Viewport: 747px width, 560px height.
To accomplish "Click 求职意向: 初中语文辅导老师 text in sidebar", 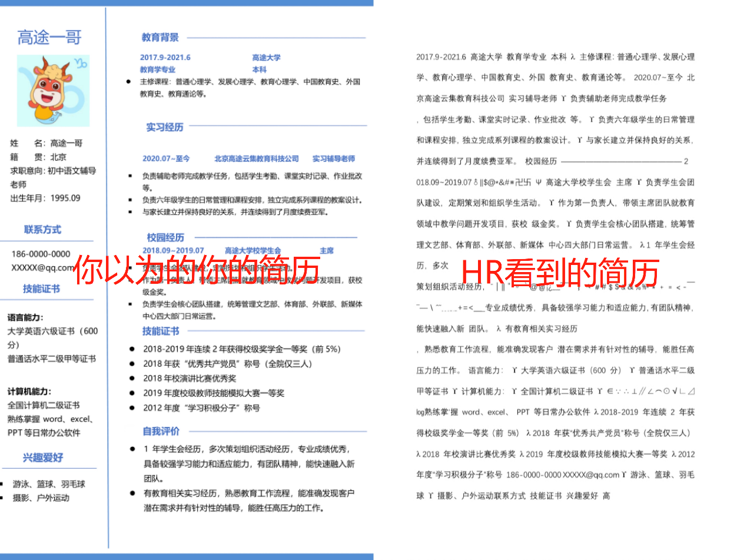I will click(53, 178).
